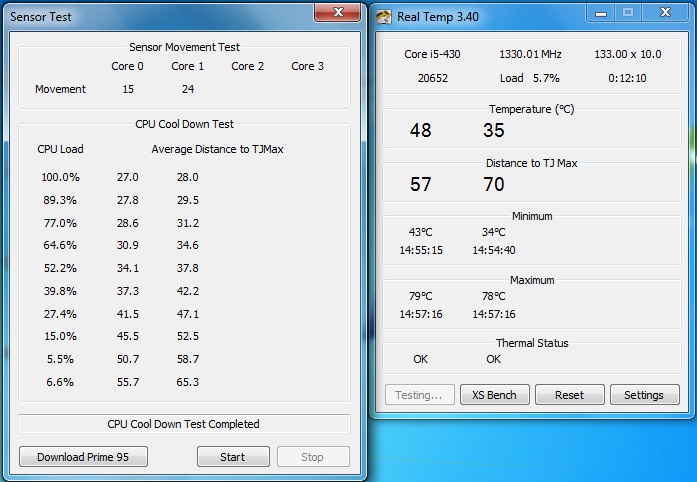This screenshot has width=697, height=482.
Task: Click the Average Distance to TJMax heading
Action: 217,149
